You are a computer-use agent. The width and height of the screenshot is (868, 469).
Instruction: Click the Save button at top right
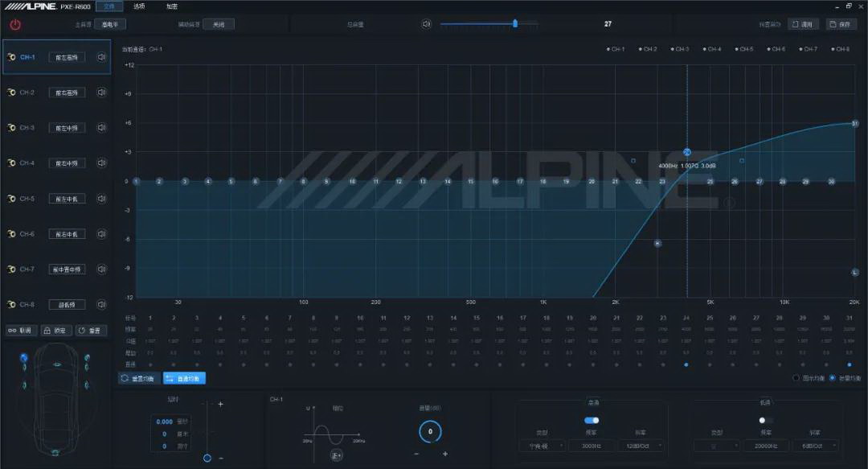point(841,24)
